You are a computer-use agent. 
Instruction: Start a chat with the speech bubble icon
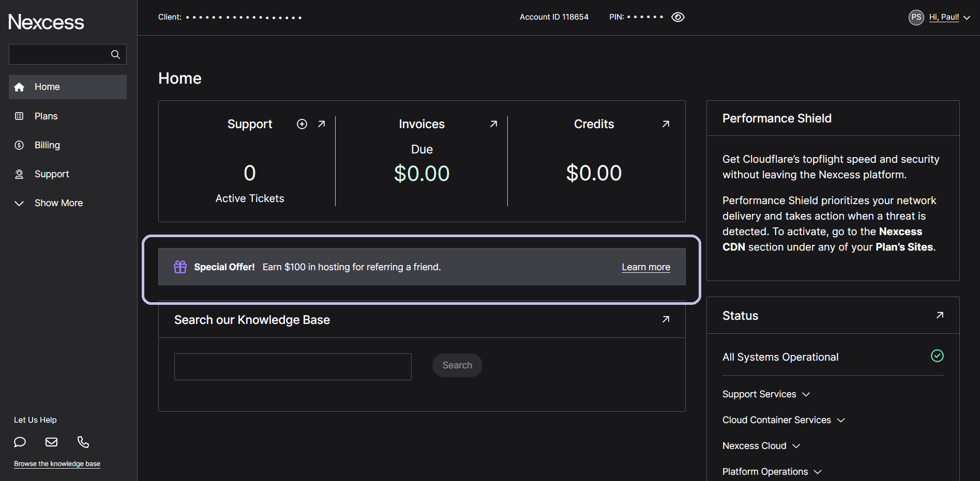coord(20,442)
